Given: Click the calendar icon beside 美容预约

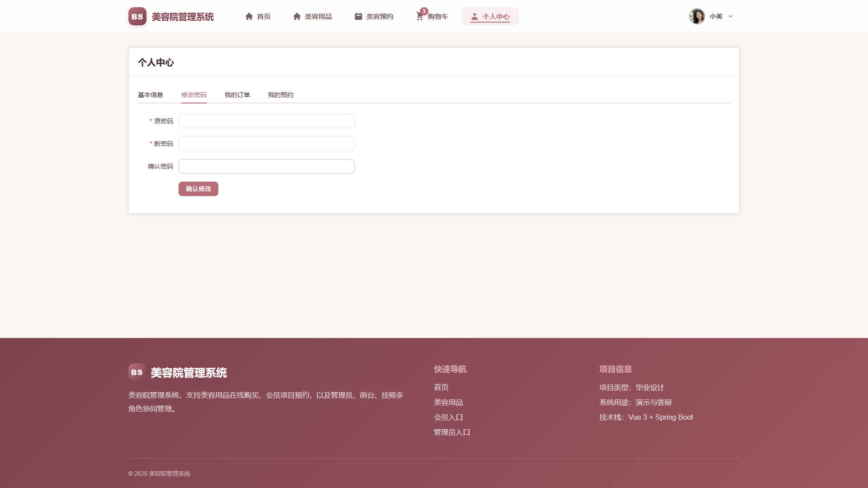Looking at the screenshot, I should tap(359, 16).
